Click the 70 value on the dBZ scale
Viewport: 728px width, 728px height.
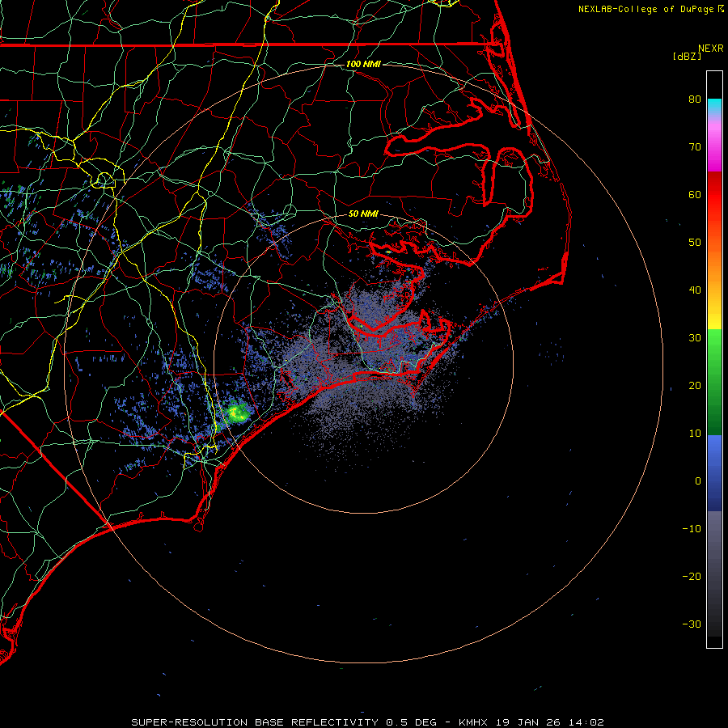pos(695,147)
